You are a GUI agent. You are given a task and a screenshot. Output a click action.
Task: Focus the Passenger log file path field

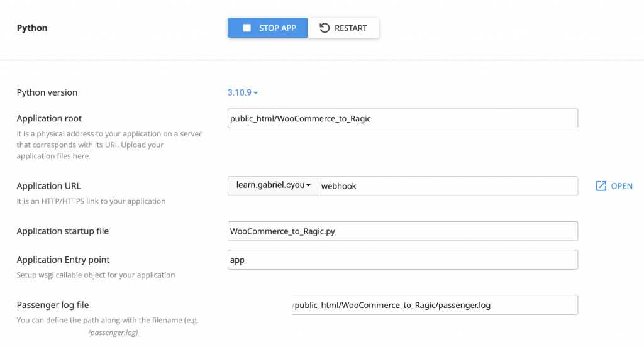pyautogui.click(x=434, y=305)
